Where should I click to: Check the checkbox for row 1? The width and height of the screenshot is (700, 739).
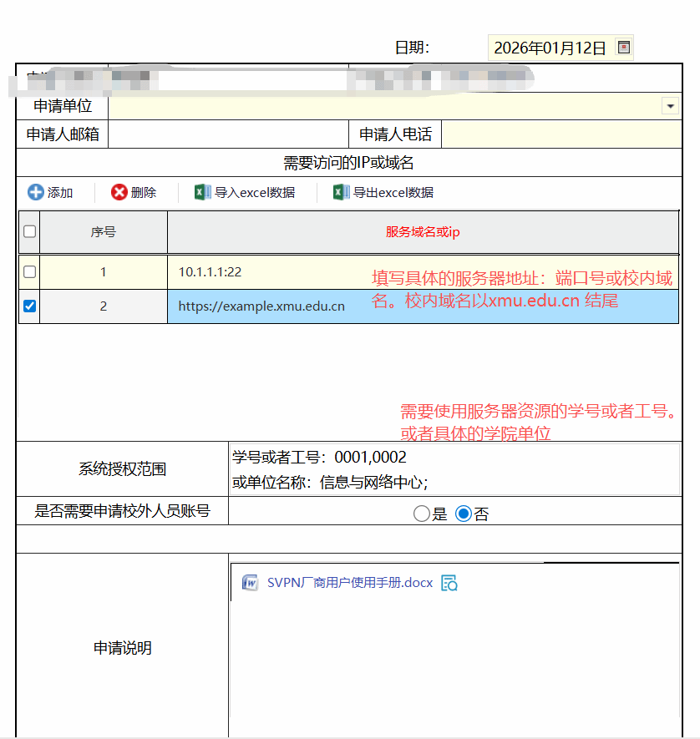[x=29, y=271]
